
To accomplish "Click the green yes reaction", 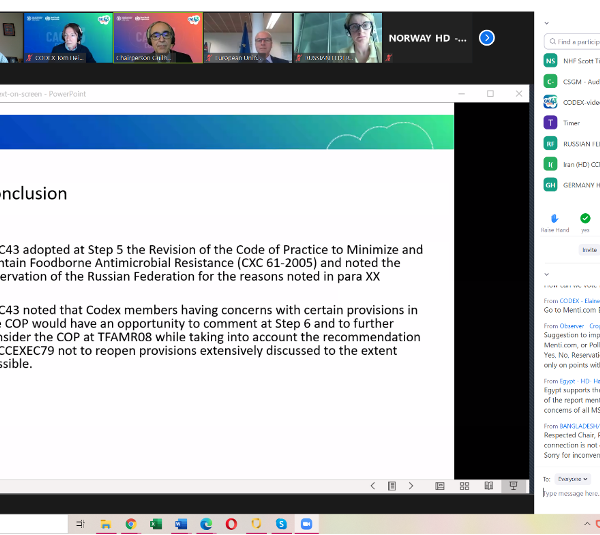I will pyautogui.click(x=584, y=218).
